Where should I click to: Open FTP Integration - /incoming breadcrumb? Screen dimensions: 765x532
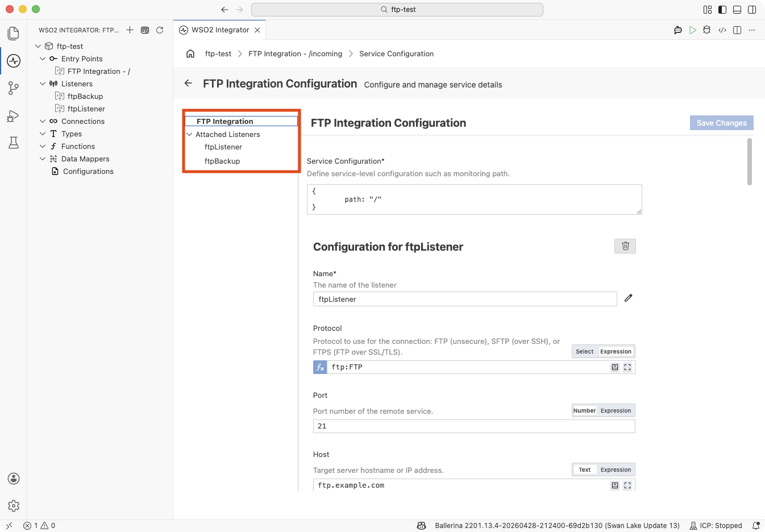(295, 53)
